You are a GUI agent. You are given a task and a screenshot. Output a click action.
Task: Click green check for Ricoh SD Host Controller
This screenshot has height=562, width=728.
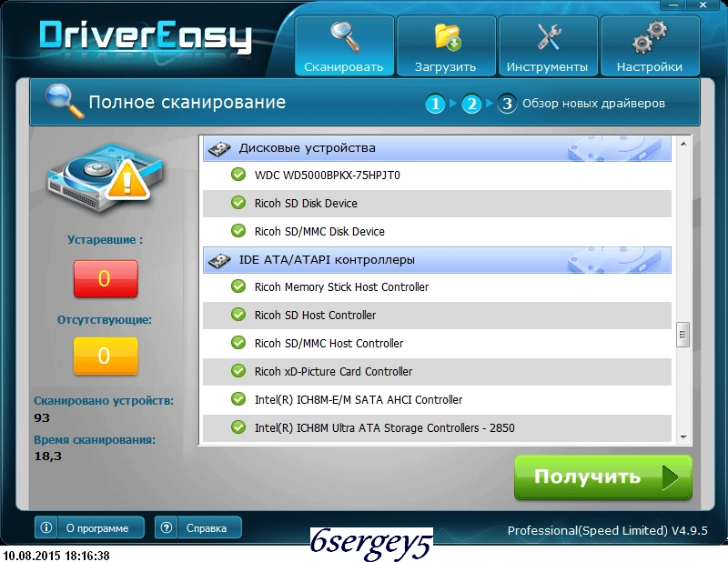(238, 315)
